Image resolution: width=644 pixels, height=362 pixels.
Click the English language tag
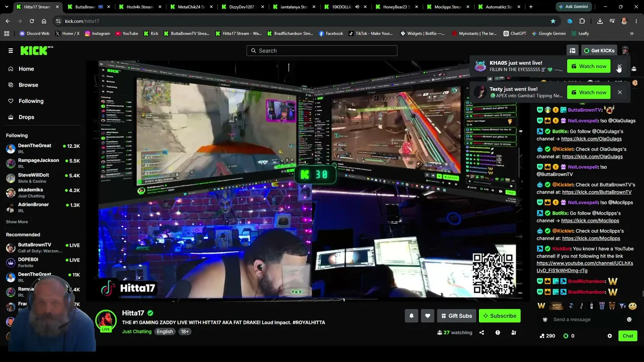(165, 331)
